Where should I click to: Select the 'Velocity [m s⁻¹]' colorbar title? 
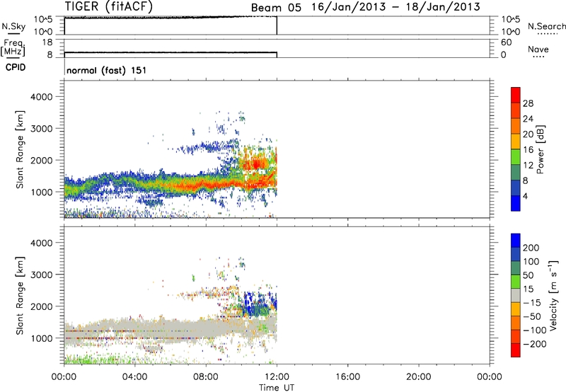[x=553, y=295]
